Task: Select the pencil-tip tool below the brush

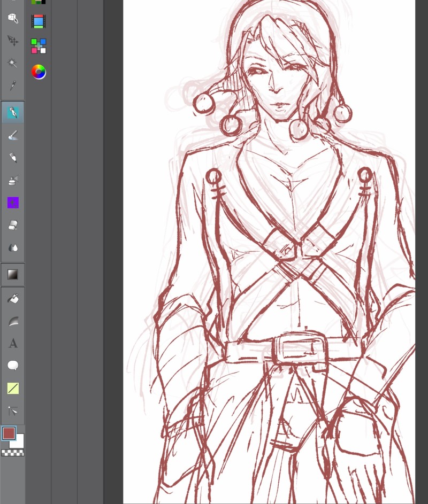Action: pos(13,158)
